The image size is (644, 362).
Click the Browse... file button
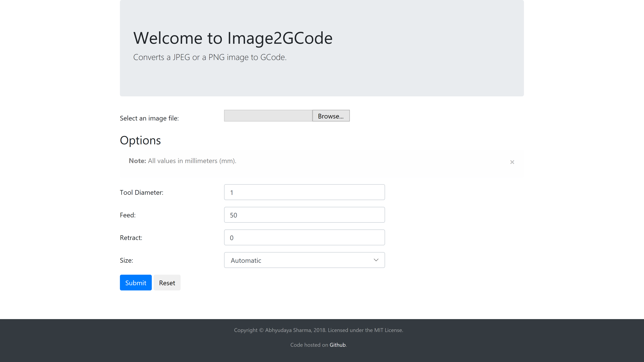pyautogui.click(x=331, y=116)
